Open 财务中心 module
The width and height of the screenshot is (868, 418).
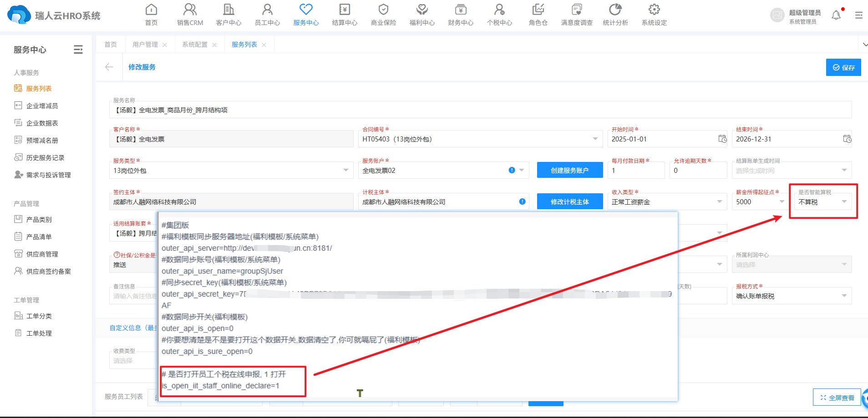(x=461, y=15)
